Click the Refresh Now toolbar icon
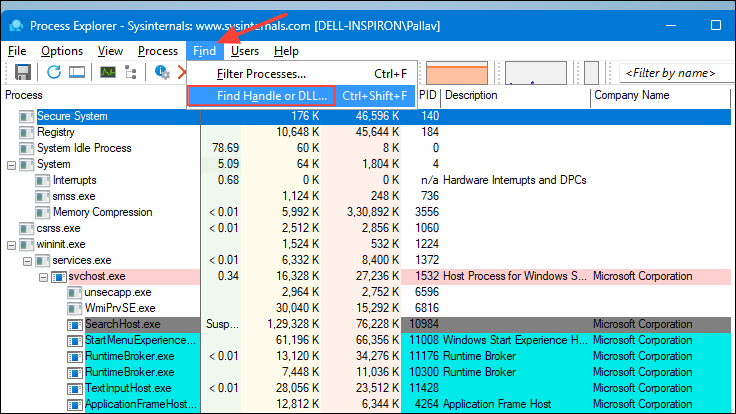The height and width of the screenshot is (414, 736). coord(54,72)
